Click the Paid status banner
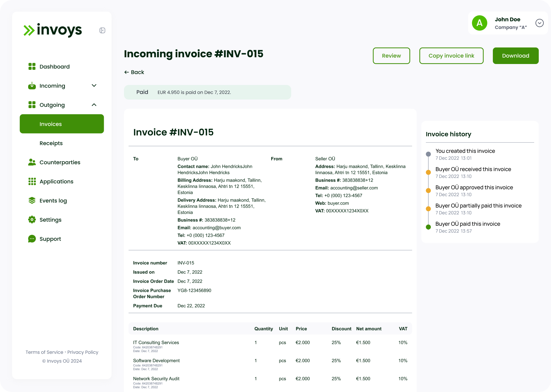Screen dimensions: 551x392 (208, 92)
